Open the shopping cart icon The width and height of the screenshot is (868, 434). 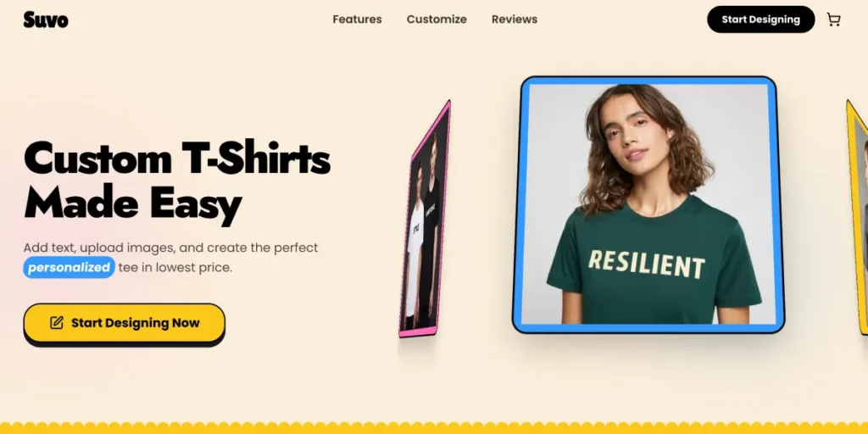pyautogui.click(x=833, y=19)
